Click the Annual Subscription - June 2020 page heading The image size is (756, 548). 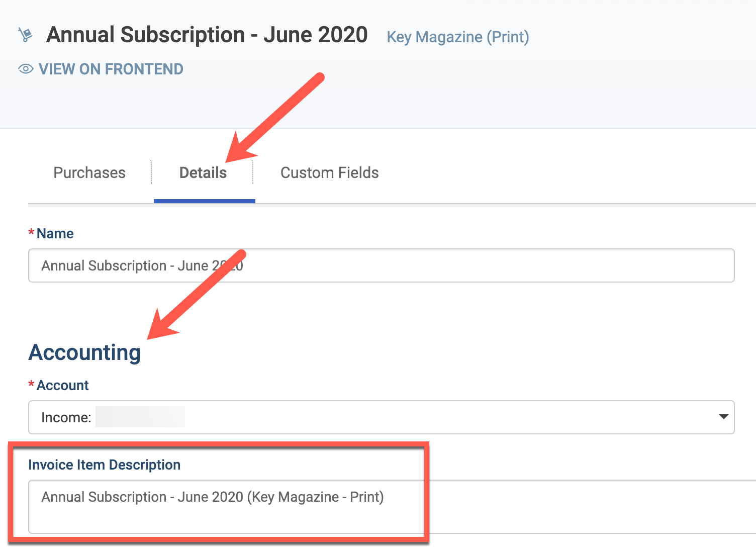coord(207,35)
